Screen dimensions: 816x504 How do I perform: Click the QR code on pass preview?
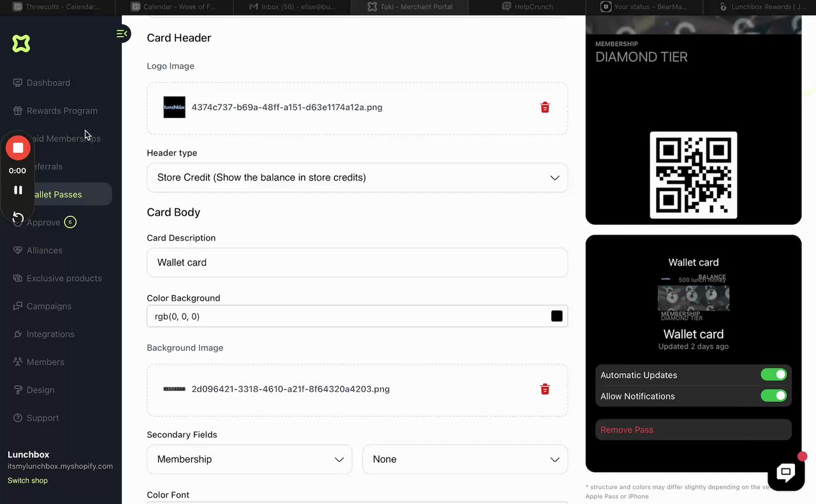point(694,175)
